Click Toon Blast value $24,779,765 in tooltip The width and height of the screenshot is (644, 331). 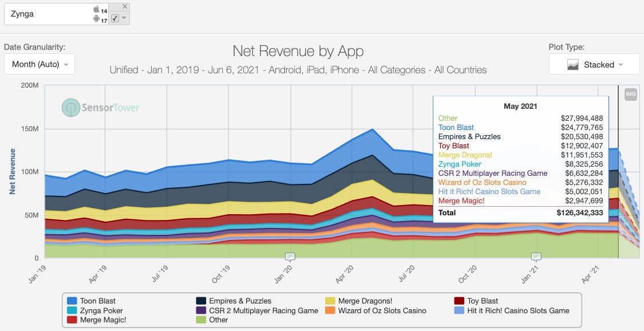click(582, 127)
